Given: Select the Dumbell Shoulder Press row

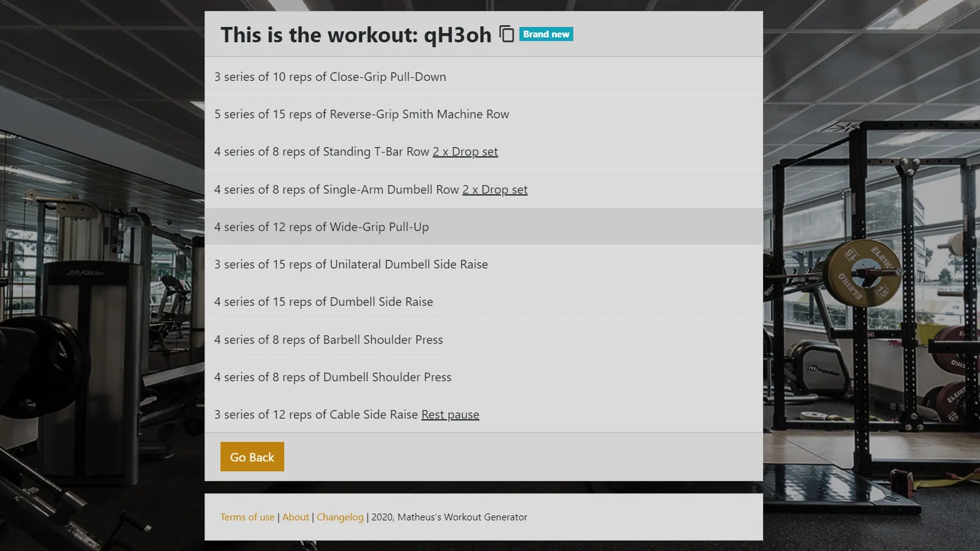Looking at the screenshot, I should (484, 376).
